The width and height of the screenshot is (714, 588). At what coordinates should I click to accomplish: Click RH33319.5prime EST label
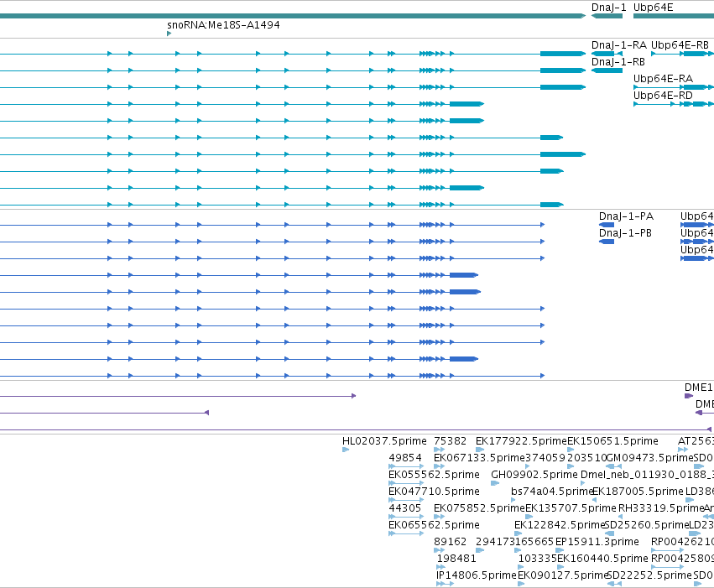(661, 508)
